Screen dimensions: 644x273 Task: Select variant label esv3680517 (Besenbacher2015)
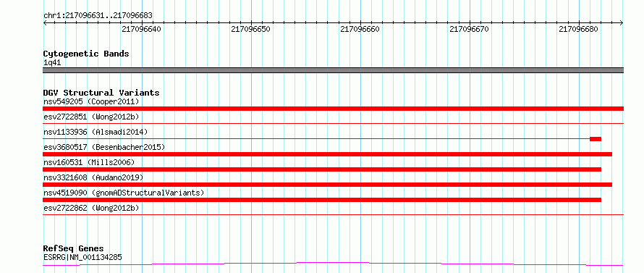pos(104,147)
